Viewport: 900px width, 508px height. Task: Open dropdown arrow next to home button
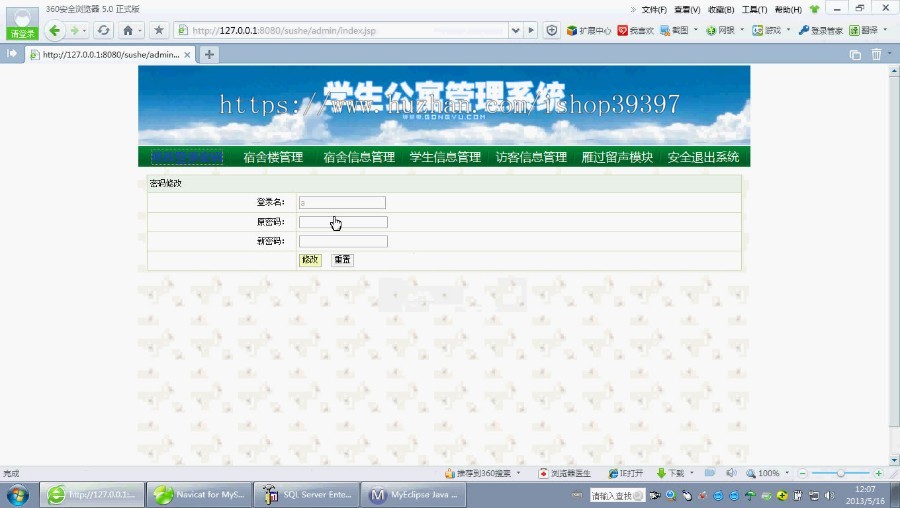(x=139, y=30)
